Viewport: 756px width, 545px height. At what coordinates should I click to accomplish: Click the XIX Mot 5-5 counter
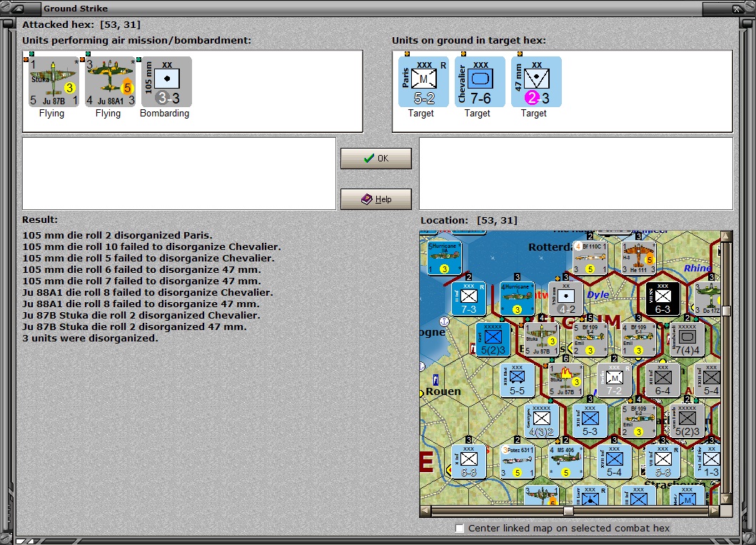pyautogui.click(x=517, y=379)
